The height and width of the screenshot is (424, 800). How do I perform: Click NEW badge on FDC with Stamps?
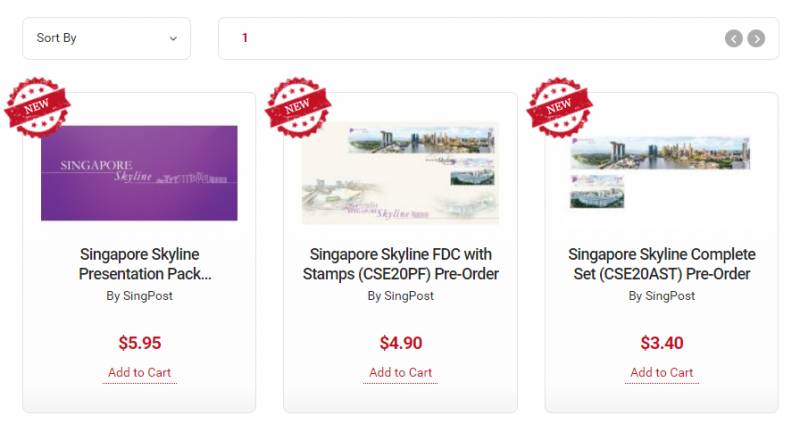[x=298, y=107]
